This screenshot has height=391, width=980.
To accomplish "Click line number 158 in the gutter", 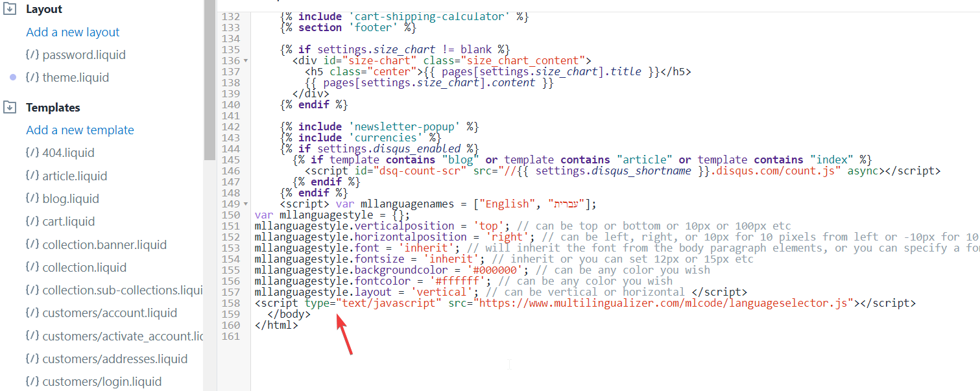I will 231,303.
